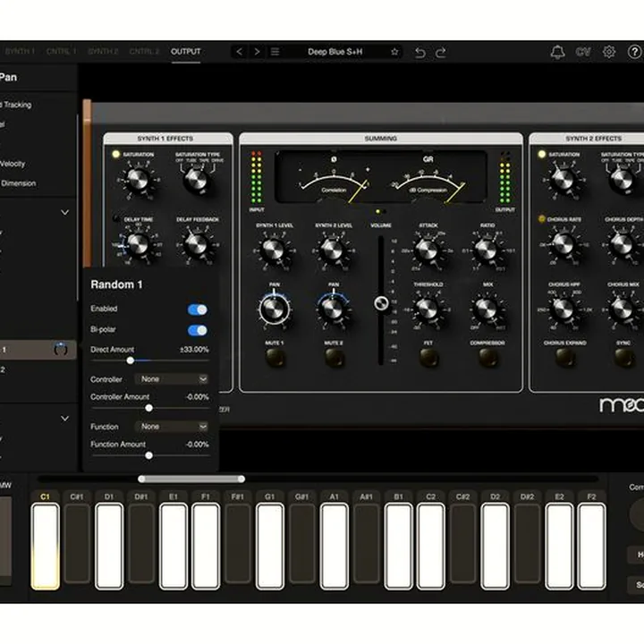Play the C2 white key
This screenshot has height=644, width=644.
coord(430,547)
